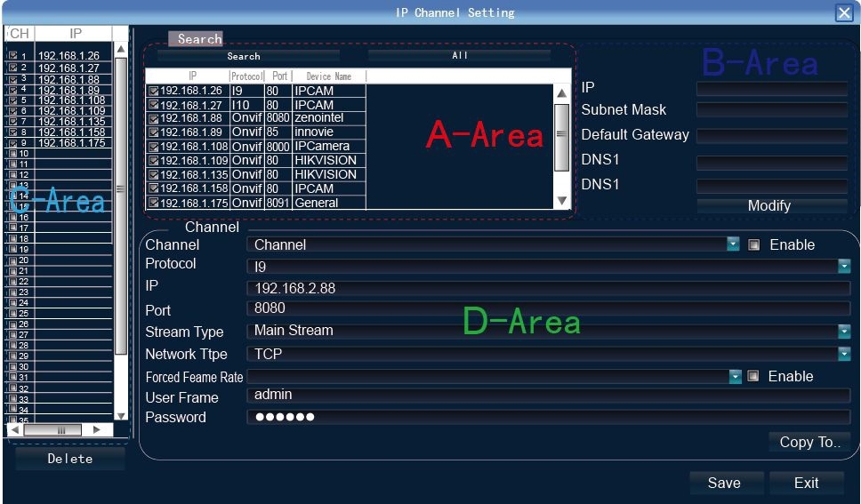Screen dimensions: 861x504
Task: Open the Protocol dropdown
Action: [843, 266]
